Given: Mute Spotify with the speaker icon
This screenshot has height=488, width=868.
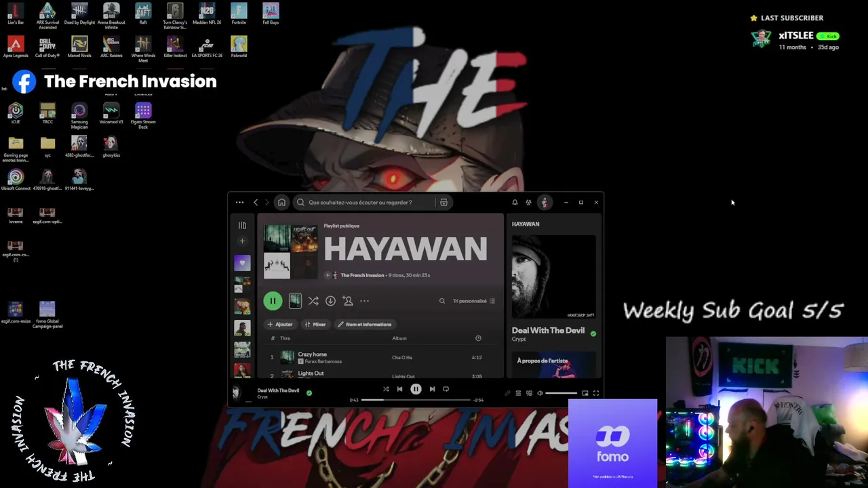Looking at the screenshot, I should 540,393.
